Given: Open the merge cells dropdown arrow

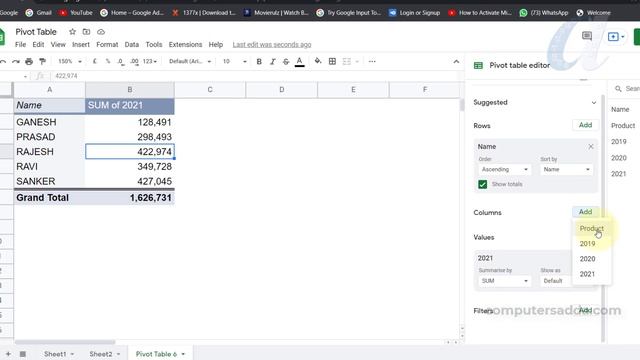Looking at the screenshot, I should tap(357, 62).
